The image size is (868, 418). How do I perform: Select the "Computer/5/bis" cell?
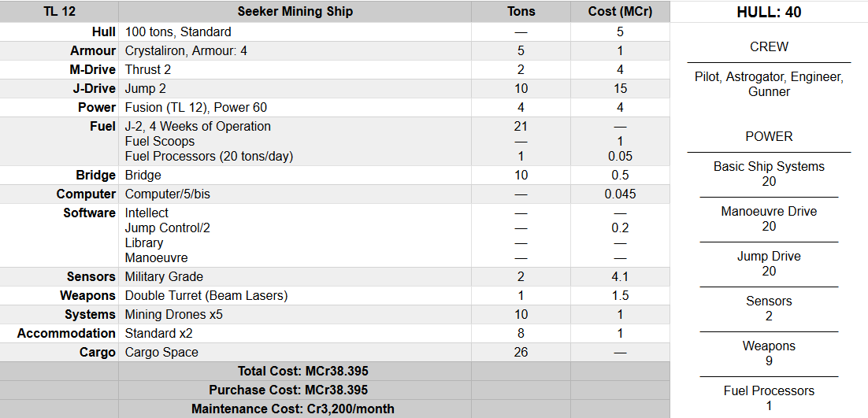point(168,194)
